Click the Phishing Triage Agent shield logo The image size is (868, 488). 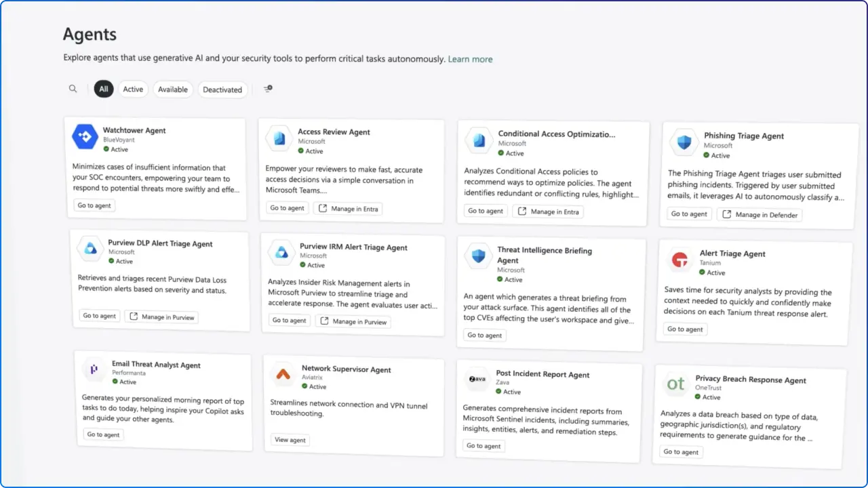(683, 142)
